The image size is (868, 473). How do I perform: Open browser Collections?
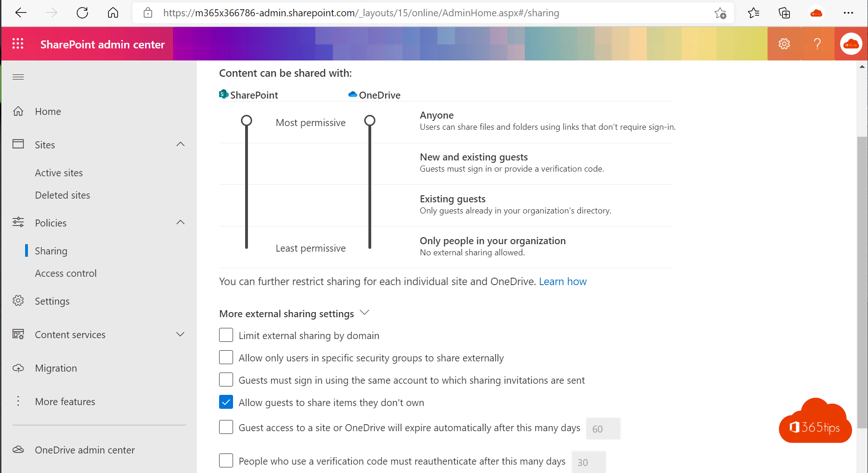point(784,13)
